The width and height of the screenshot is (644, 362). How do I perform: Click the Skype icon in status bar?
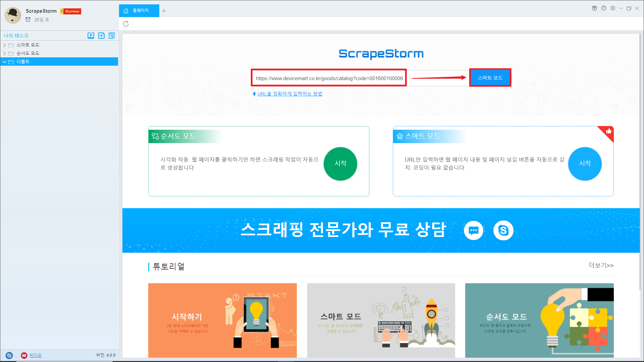click(9, 355)
